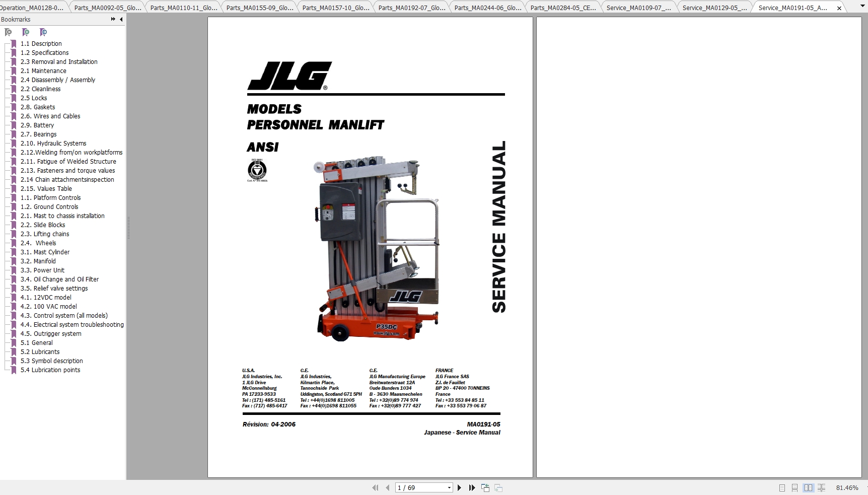Switch to the Parts_MA0192-07 tab

[412, 8]
